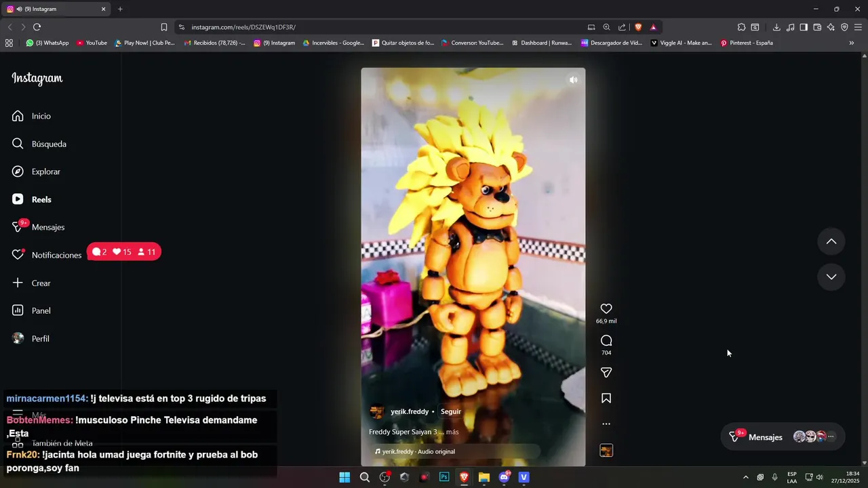The width and height of the screenshot is (868, 488).
Task: Open File Explorer from taskbar
Action: (x=484, y=477)
